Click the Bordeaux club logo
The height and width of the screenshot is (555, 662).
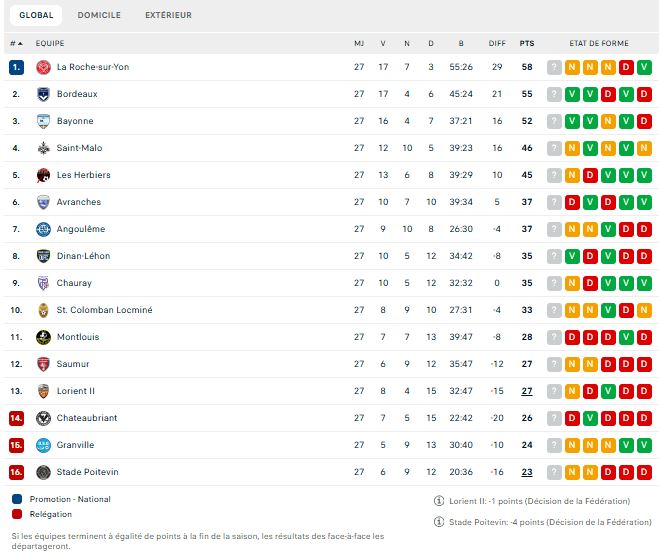pyautogui.click(x=44, y=94)
